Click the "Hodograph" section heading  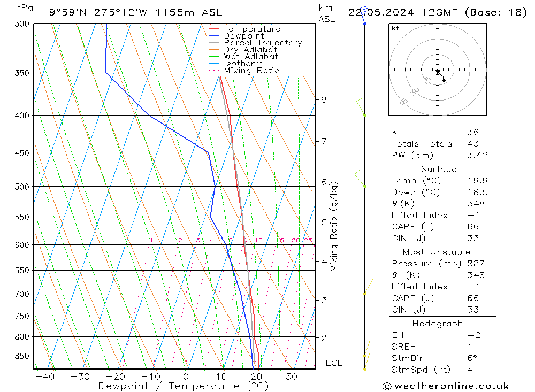click(438, 324)
